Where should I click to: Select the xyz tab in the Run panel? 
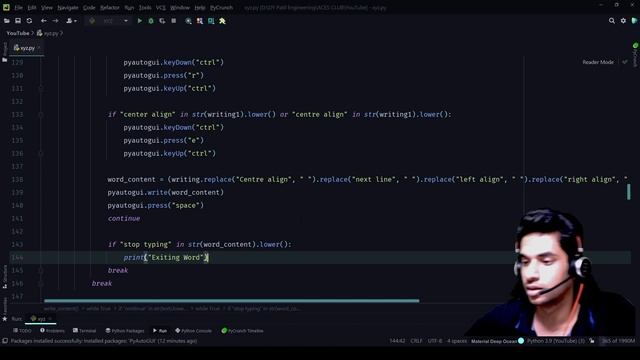coord(40,319)
